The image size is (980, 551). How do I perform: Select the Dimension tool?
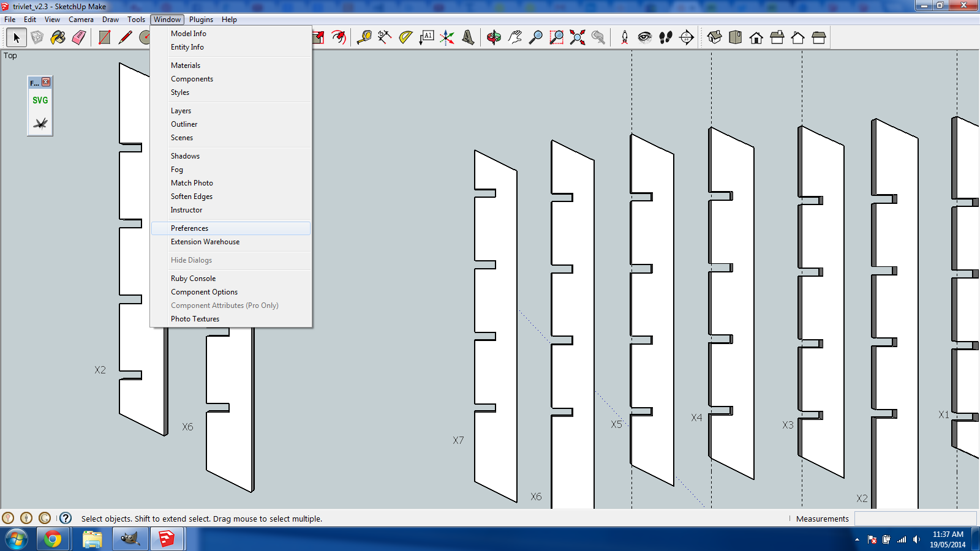click(385, 38)
